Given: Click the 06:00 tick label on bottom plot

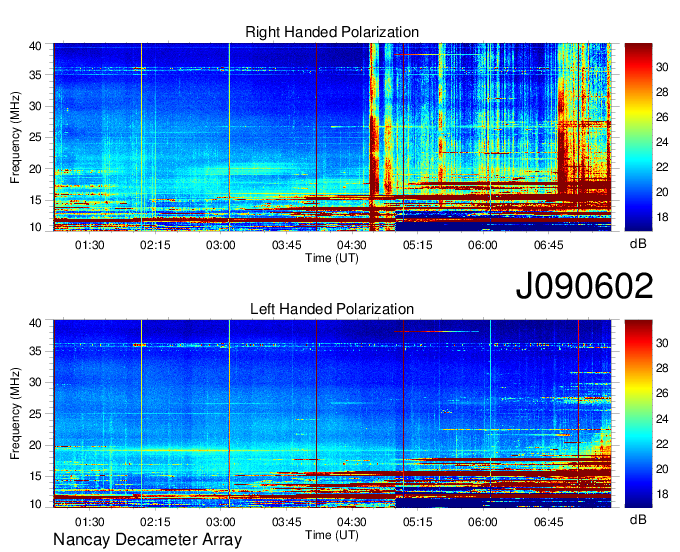Looking at the screenshot, I should coord(483,522).
